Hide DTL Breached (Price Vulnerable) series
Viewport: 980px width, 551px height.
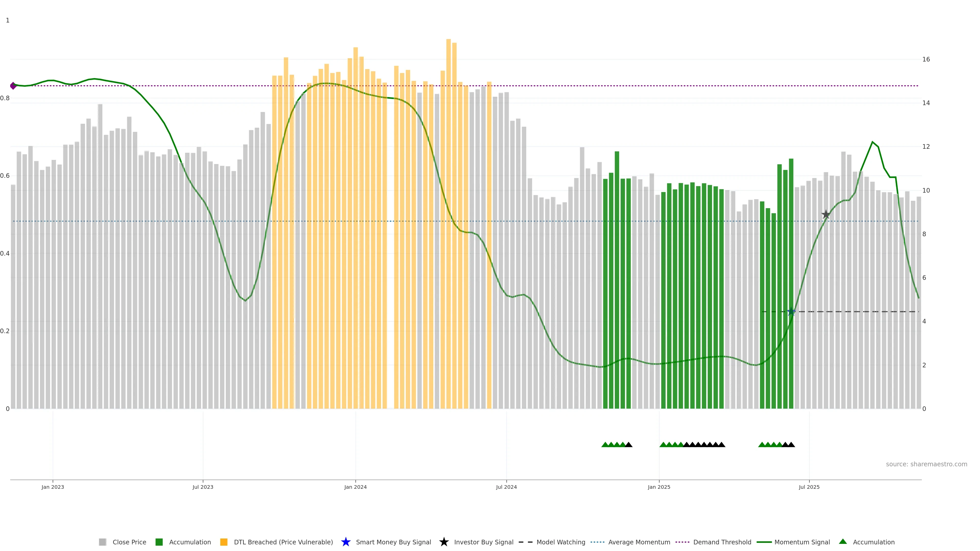pyautogui.click(x=283, y=542)
